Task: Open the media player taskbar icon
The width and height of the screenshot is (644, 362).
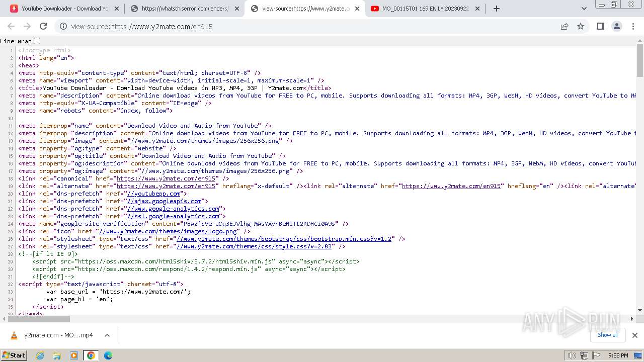Action: click(74, 355)
